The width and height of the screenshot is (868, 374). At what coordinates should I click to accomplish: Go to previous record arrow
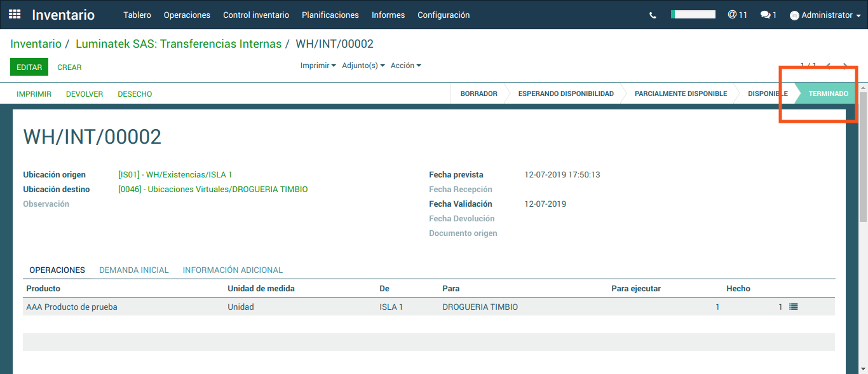tap(829, 66)
